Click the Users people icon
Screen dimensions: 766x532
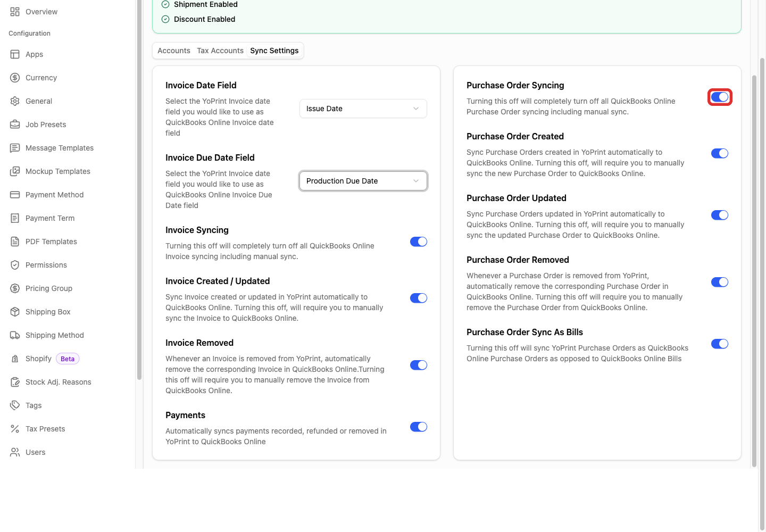coord(15,452)
